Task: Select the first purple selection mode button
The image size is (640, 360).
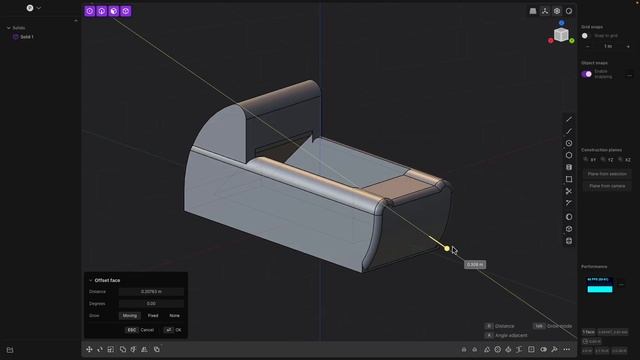Action: pyautogui.click(x=89, y=11)
